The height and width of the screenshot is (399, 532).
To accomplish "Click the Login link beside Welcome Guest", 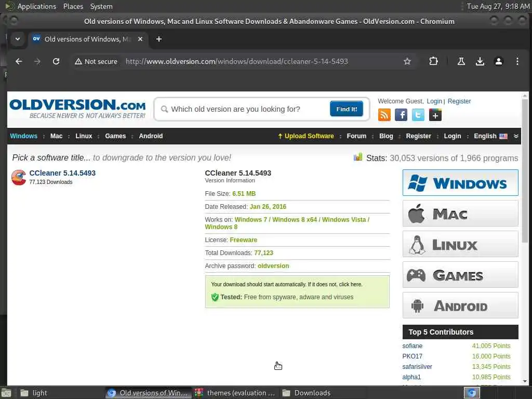I will tap(434, 101).
